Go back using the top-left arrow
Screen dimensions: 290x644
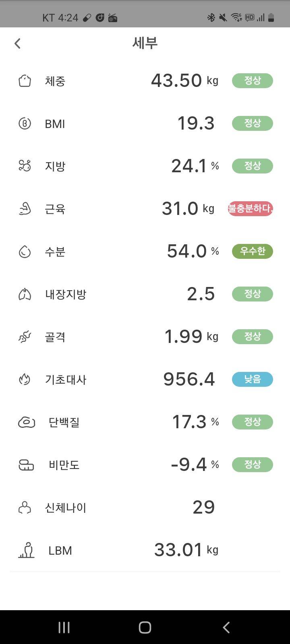[17, 43]
